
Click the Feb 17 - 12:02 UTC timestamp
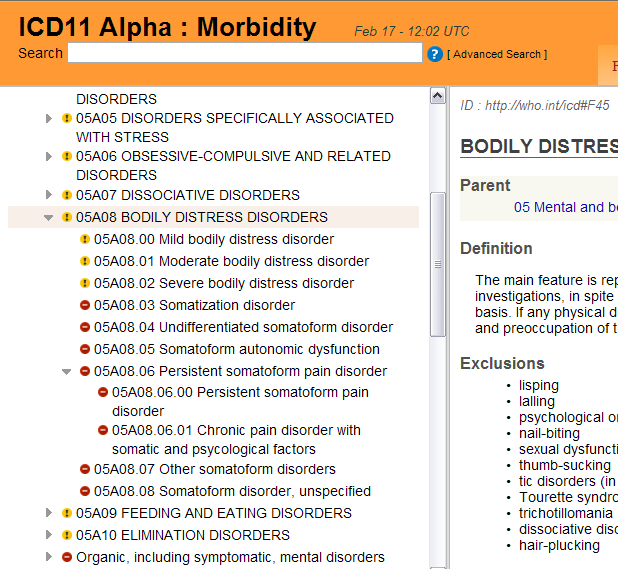(x=412, y=31)
